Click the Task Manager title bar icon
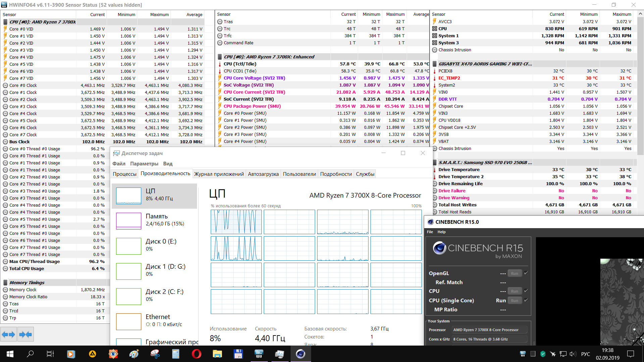The image size is (644, 362). tap(116, 153)
